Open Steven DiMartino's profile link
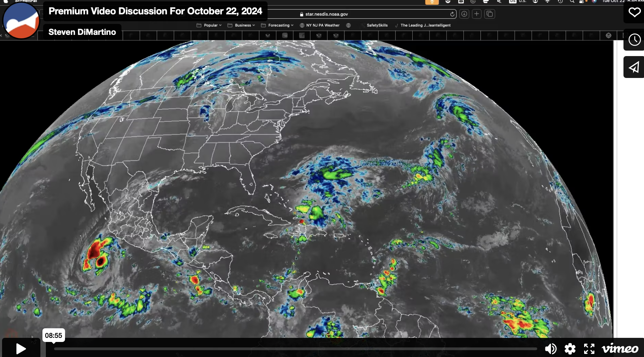 82,32
